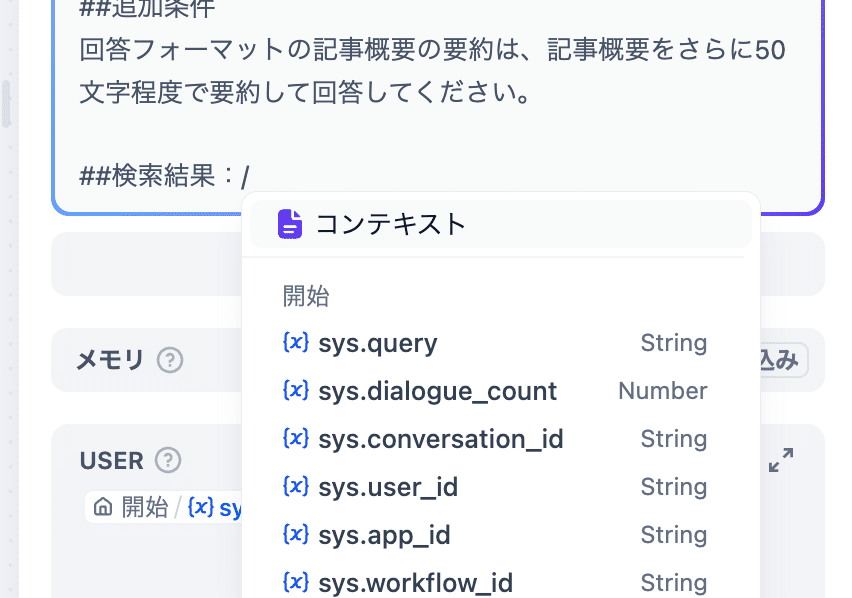Click the String type label of sys.app_id
This screenshot has height=598, width=852.
673,535
